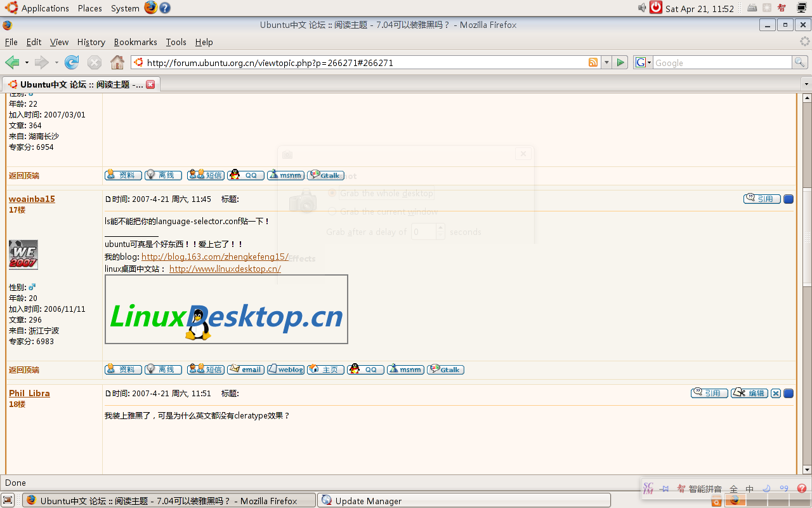
Task: Toggle 全 full-width letter mode in SCIM
Action: tap(733, 489)
